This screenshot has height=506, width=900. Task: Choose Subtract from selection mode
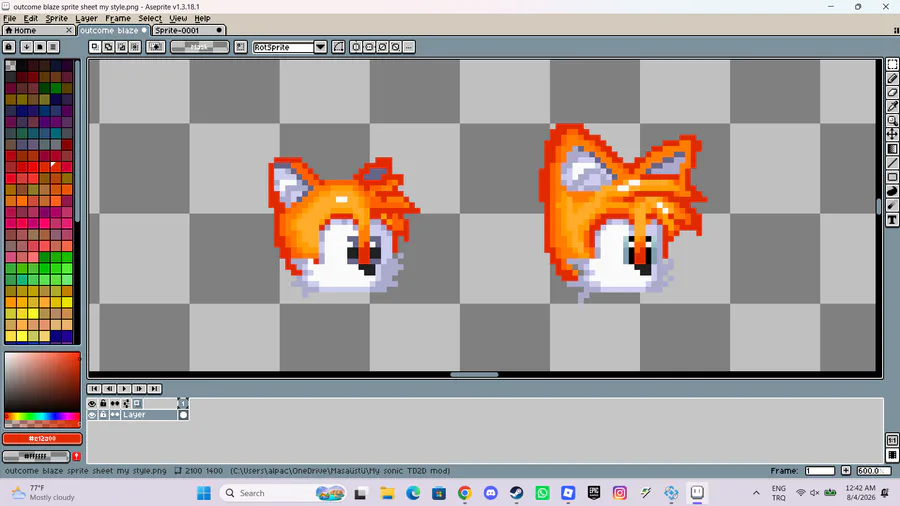coord(122,47)
